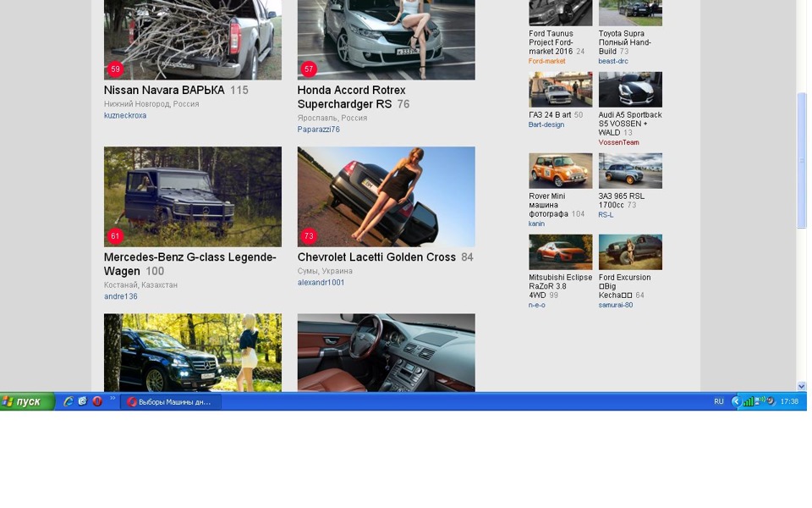812x508 pixels.
Task: Open samurai-80 user link
Action: coord(616,306)
